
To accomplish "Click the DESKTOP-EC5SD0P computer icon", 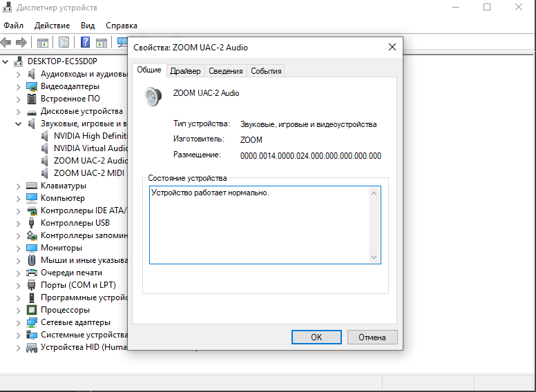I will coord(19,61).
